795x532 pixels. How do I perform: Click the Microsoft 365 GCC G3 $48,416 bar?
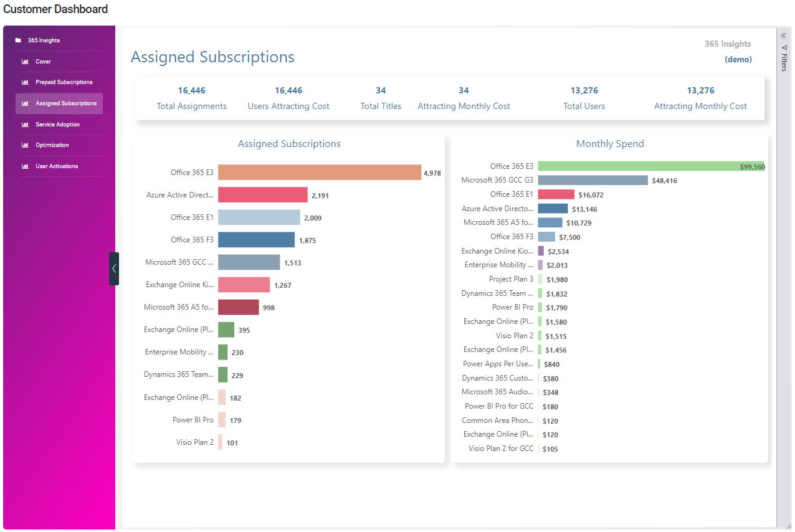click(593, 180)
